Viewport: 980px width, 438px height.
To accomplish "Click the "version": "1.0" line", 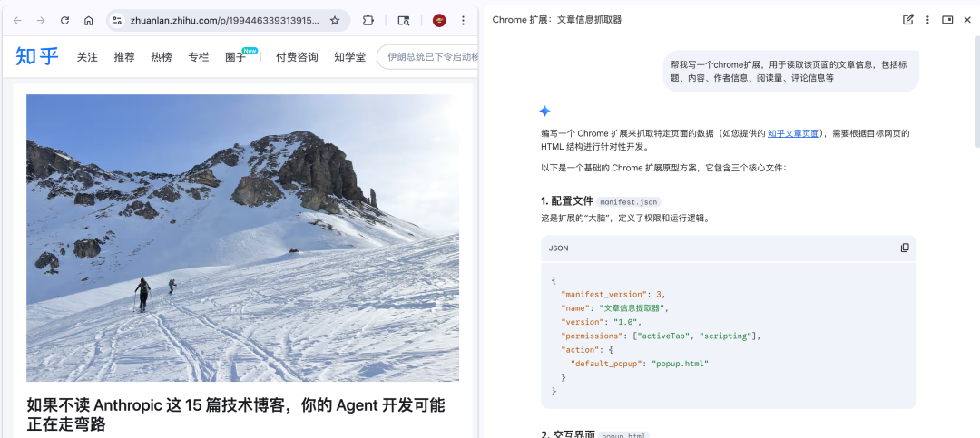I will coord(601,322).
